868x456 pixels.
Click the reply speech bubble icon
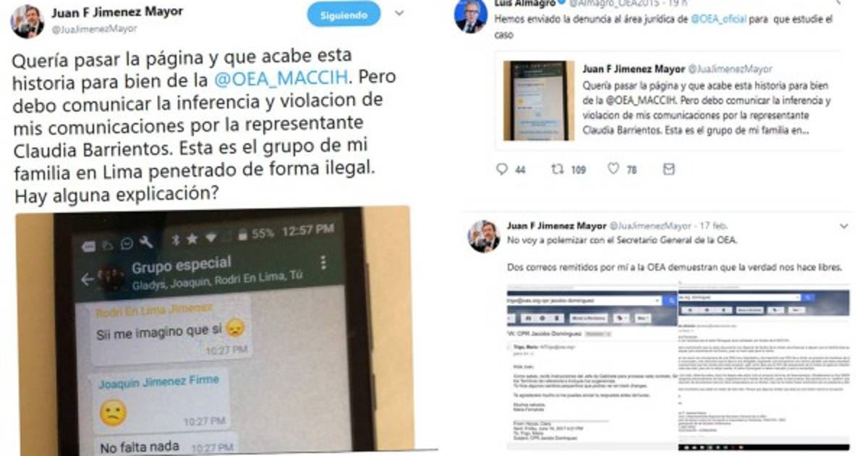(x=502, y=169)
